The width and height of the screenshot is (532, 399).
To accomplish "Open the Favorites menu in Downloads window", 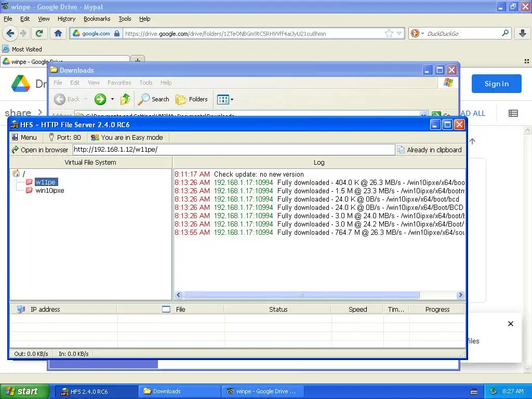I will (119, 83).
